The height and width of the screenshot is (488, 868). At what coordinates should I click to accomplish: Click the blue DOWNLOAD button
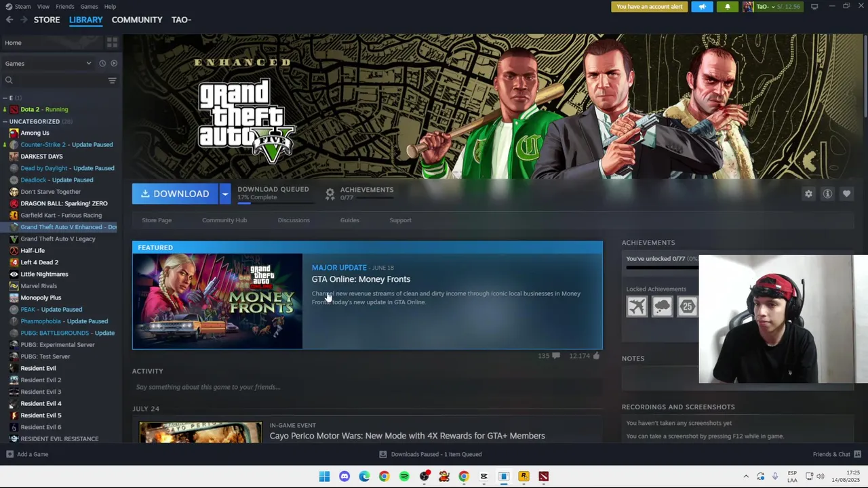175,194
